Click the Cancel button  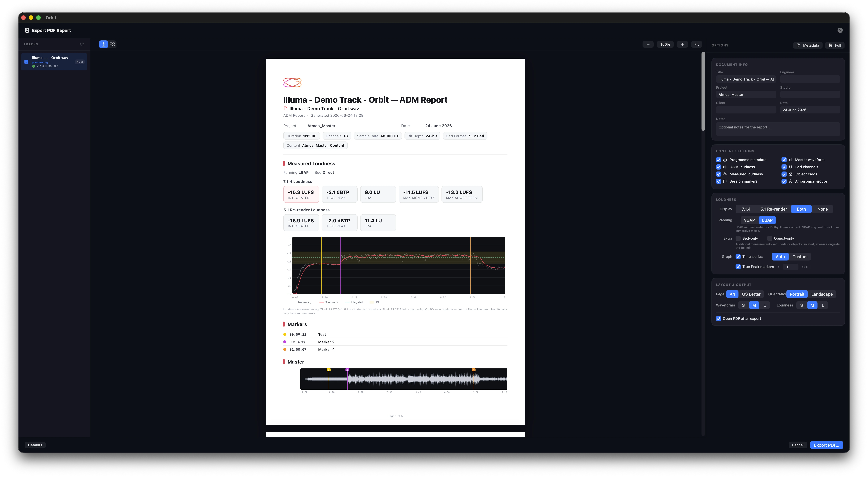[797, 445]
